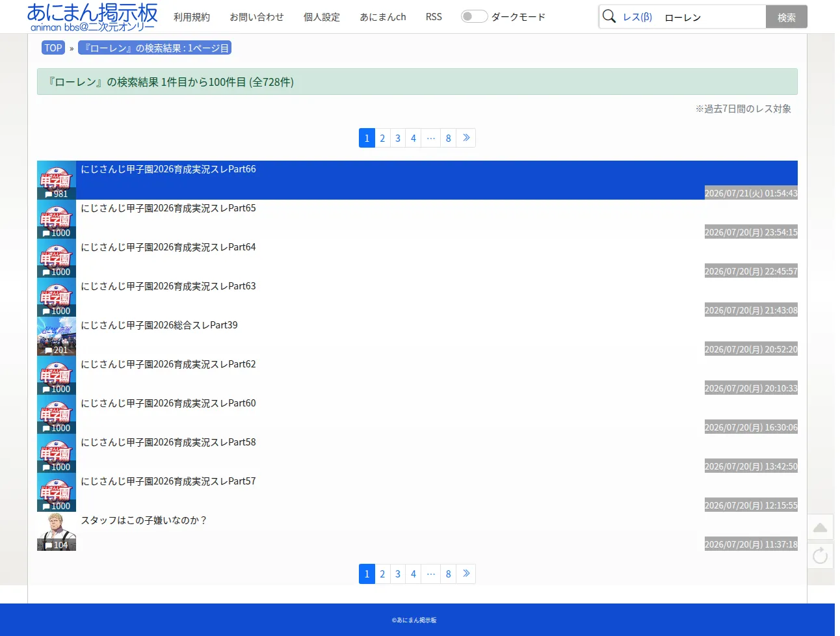
Task: Click the ©あにまん掲示板 footer text
Action: coord(414,620)
